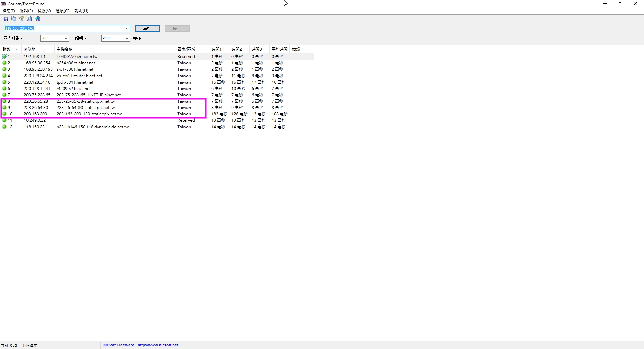This screenshot has width=644, height=349.
Task: Sort by the 主機名稱 column header
Action: pos(115,49)
